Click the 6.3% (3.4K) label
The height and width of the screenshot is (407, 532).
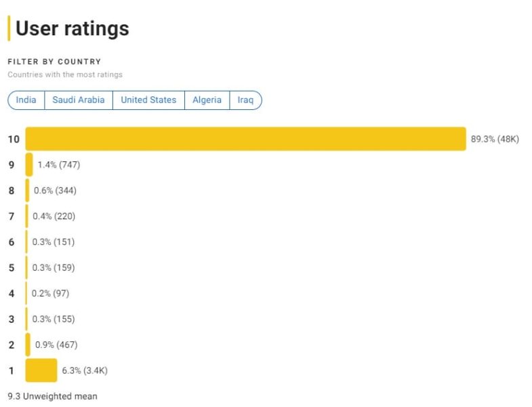tap(85, 370)
